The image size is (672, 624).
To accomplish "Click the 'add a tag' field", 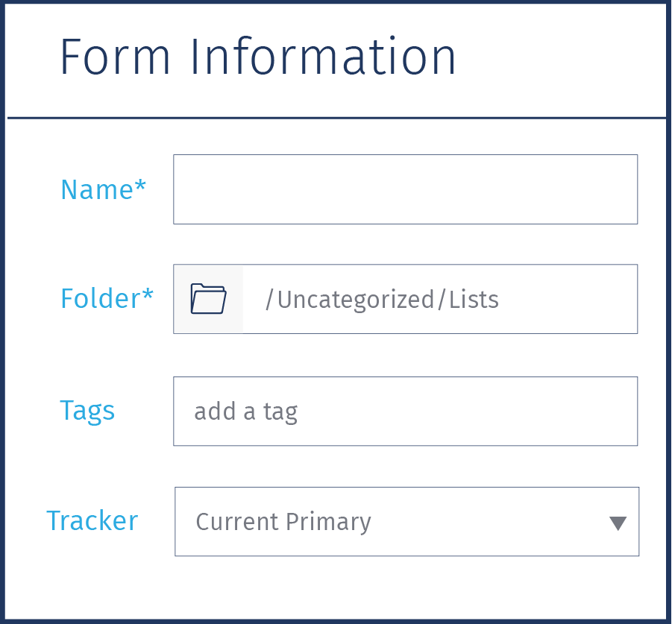I will click(x=406, y=411).
